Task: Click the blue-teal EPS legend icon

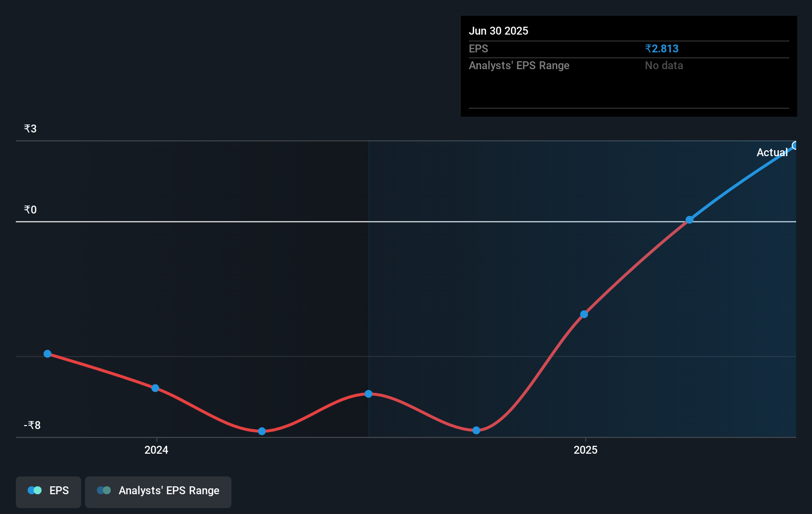Action: pos(35,490)
